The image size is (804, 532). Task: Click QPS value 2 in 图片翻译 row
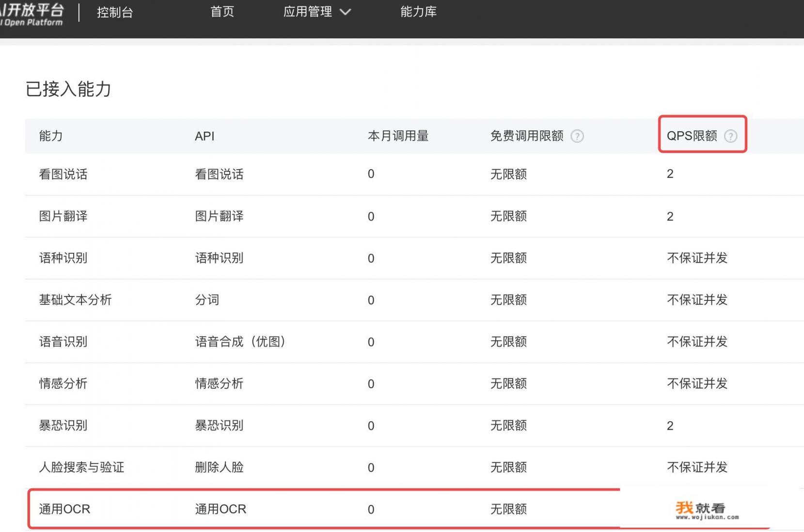tap(670, 217)
